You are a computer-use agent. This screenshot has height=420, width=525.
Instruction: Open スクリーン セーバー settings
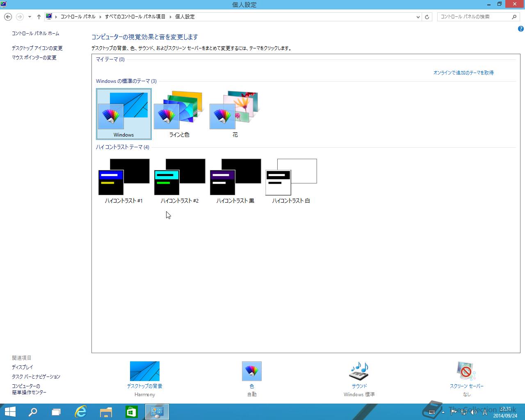click(x=466, y=379)
